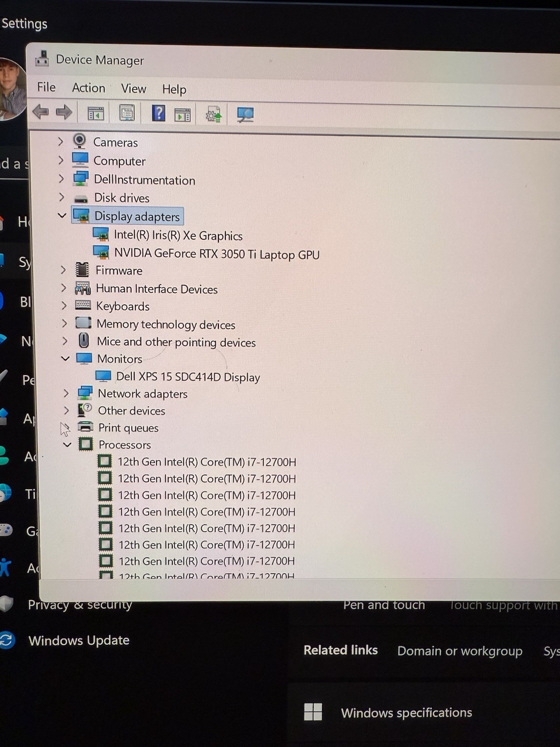Expand the Computer tree node
The image size is (560, 747).
click(61, 160)
